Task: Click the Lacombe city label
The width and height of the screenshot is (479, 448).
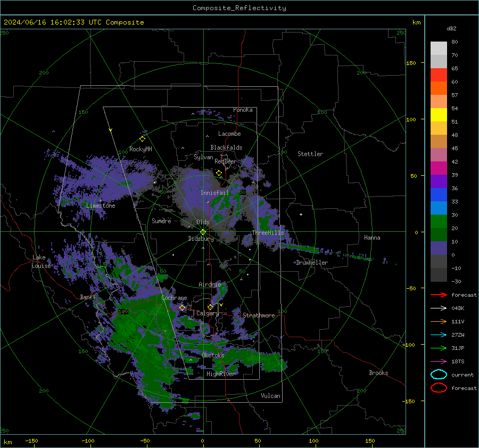Action: click(x=229, y=134)
